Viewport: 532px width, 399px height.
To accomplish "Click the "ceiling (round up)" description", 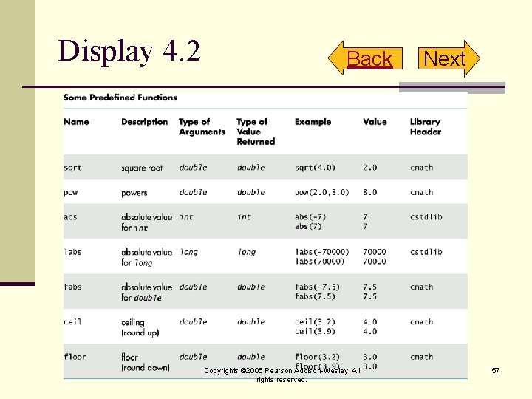I will pyautogui.click(x=140, y=327).
